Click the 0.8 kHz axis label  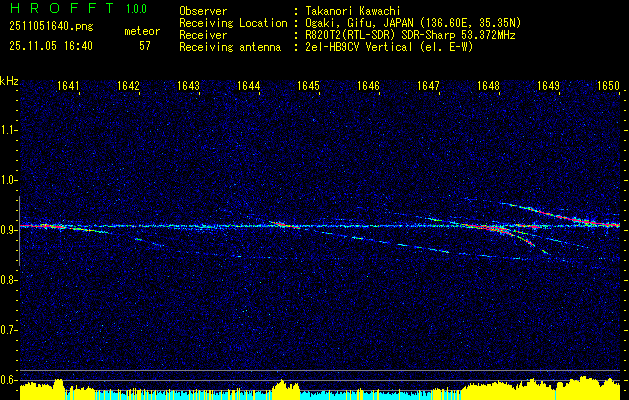8,280
